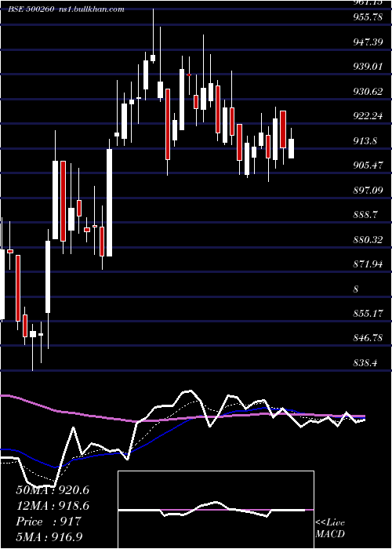The height and width of the screenshot is (549, 392).
Task: Click the 871.94 price axis label
Action: [368, 264]
